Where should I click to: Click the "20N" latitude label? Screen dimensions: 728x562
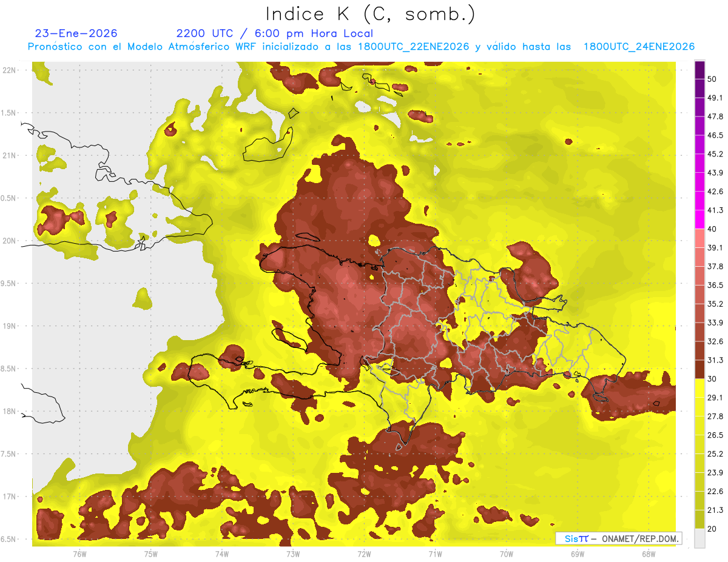click(9, 241)
